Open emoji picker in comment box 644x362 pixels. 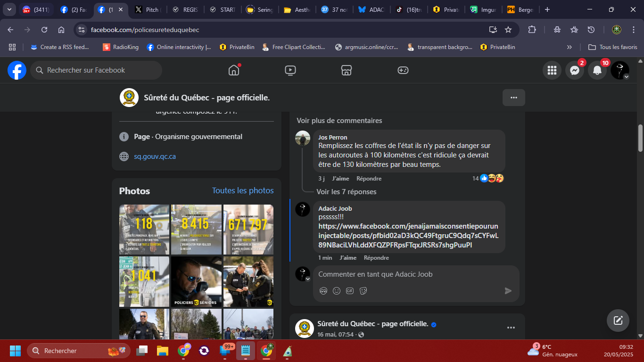click(337, 291)
